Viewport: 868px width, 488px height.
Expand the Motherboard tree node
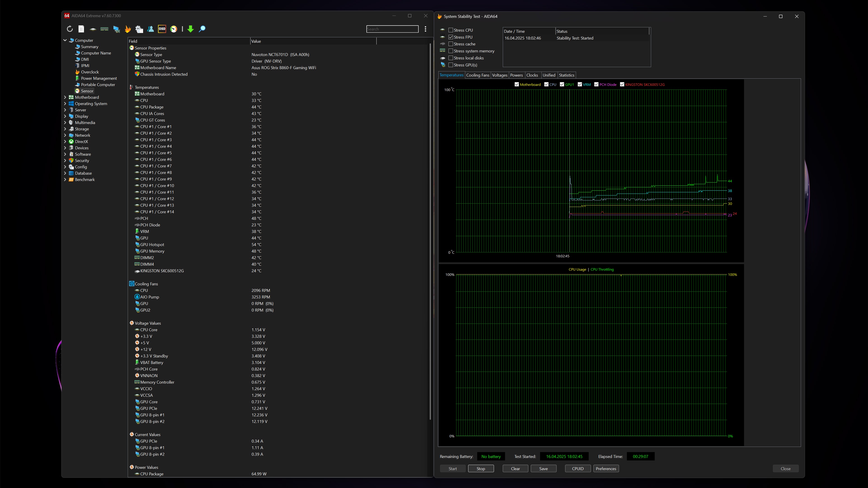point(65,97)
